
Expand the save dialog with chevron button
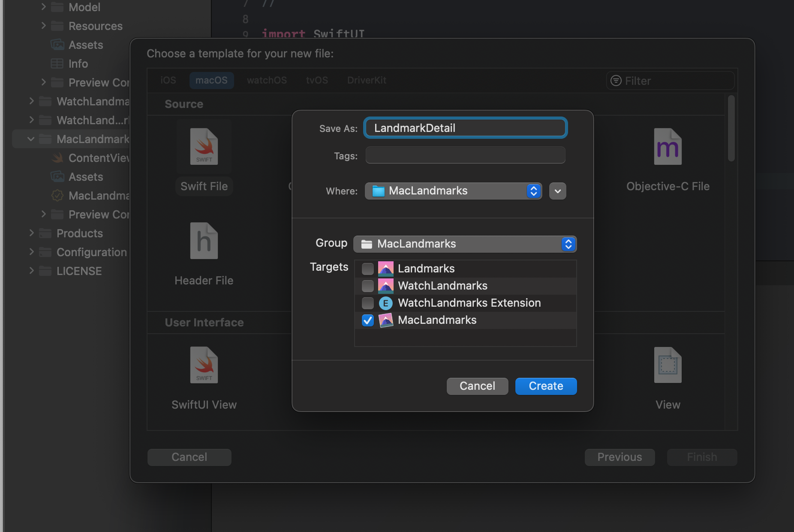(557, 191)
